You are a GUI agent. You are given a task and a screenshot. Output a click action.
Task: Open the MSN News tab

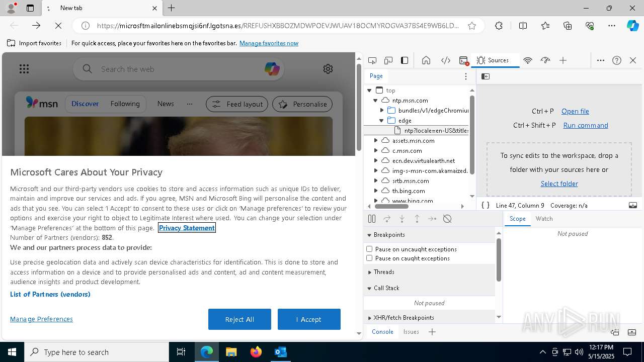(x=166, y=104)
